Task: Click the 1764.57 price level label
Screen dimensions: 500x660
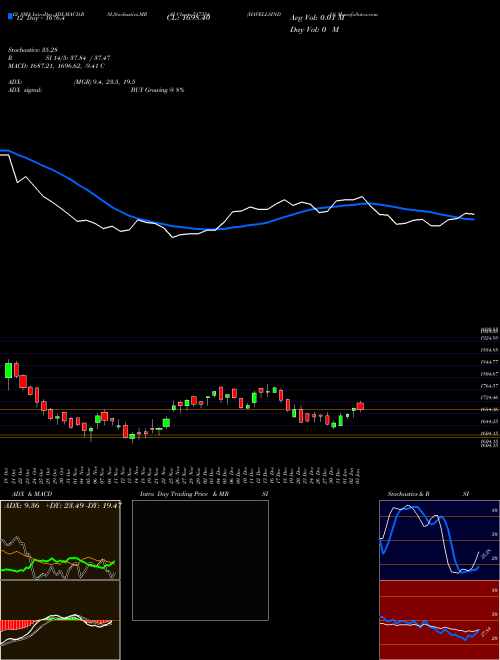Action: pos(489,386)
